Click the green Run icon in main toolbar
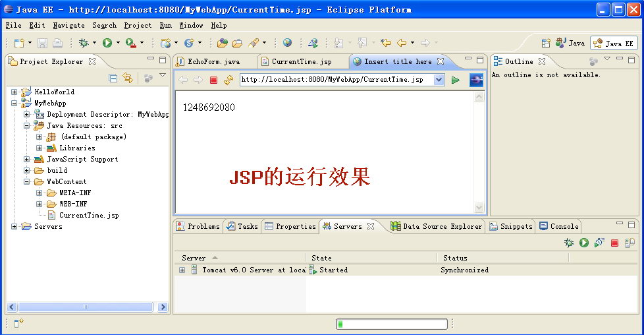The width and height of the screenshot is (644, 335). 107,43
